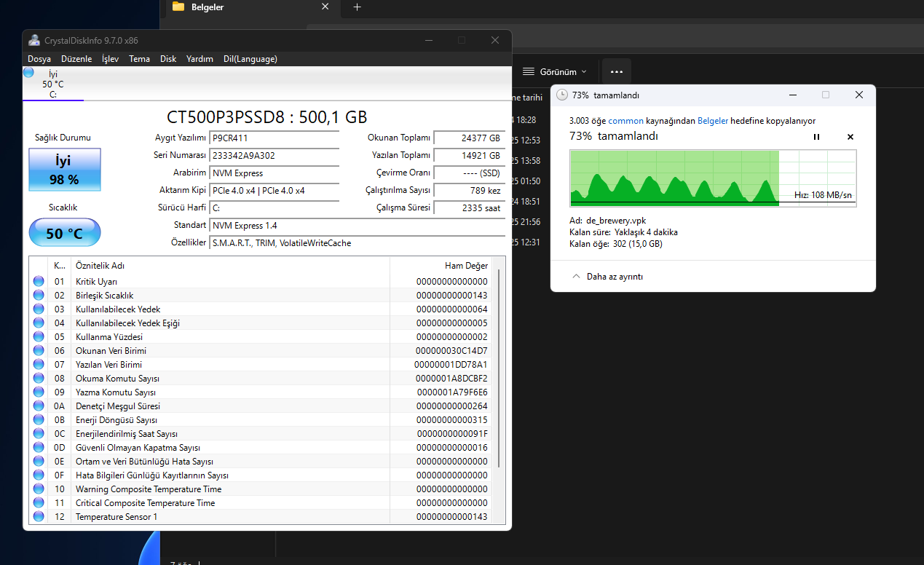
Task: Open the İşlev menu
Action: [110, 59]
